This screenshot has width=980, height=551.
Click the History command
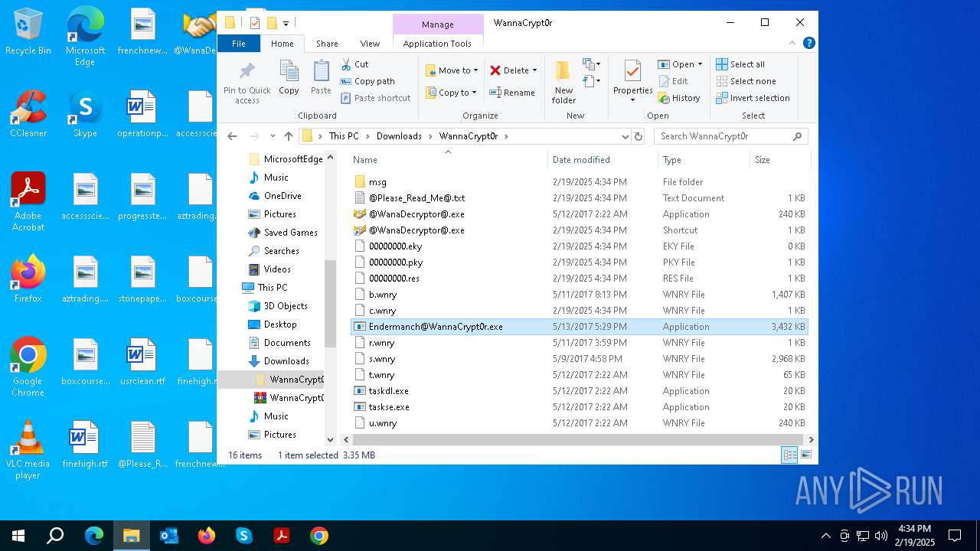(x=679, y=98)
